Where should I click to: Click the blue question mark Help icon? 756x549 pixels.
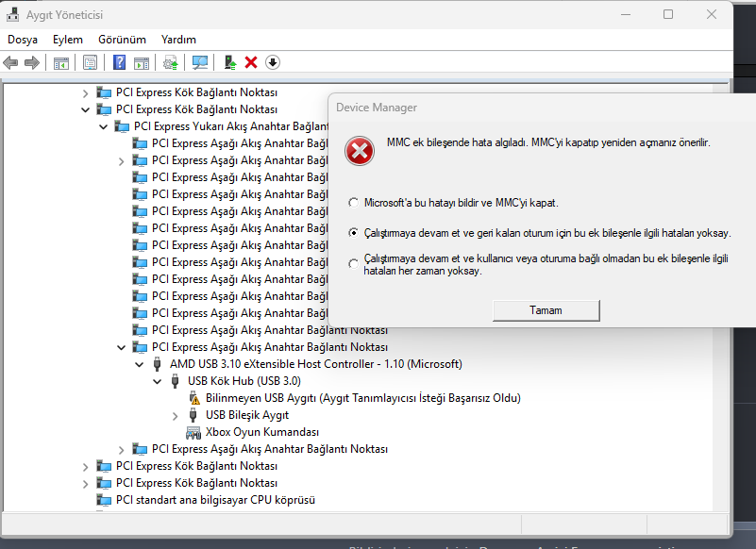pos(119,62)
